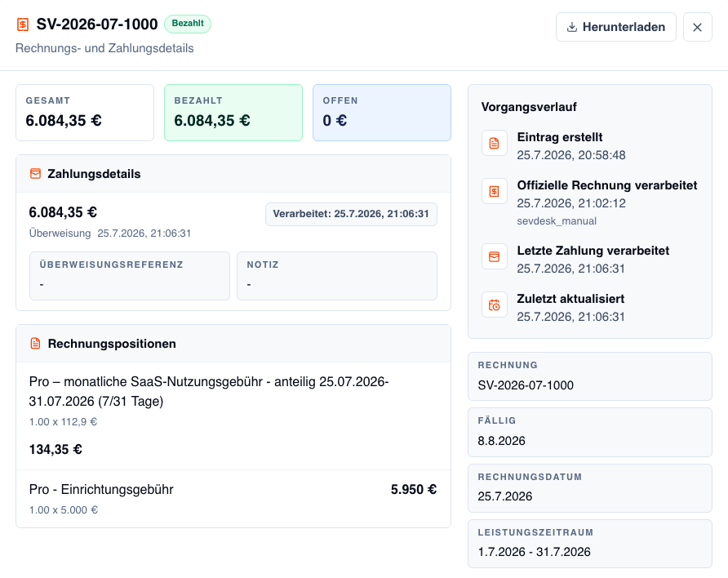
Task: Click the Letzte Zahlung verarbeitet label
Action: pyautogui.click(x=593, y=251)
